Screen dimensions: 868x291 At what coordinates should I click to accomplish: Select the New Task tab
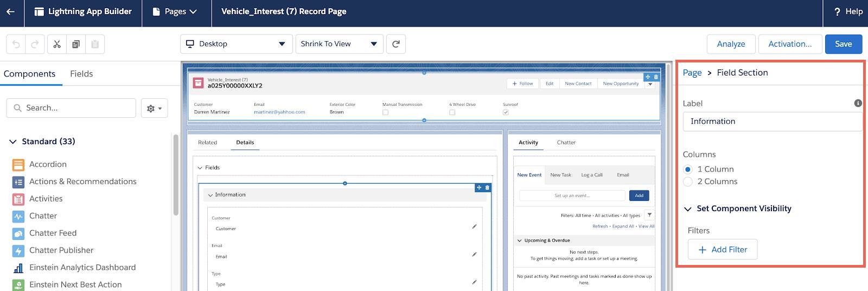click(x=560, y=175)
